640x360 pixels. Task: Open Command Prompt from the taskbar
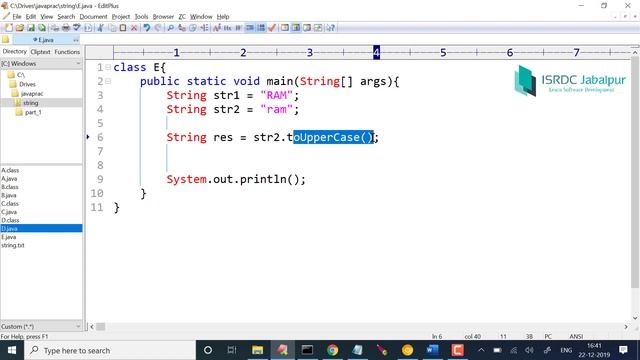(307, 350)
